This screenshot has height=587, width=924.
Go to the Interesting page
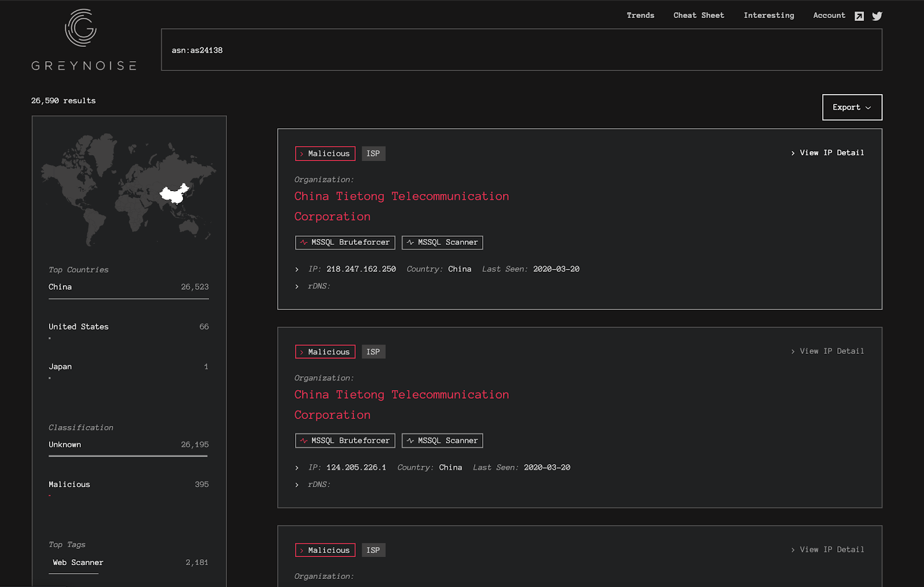coord(769,16)
